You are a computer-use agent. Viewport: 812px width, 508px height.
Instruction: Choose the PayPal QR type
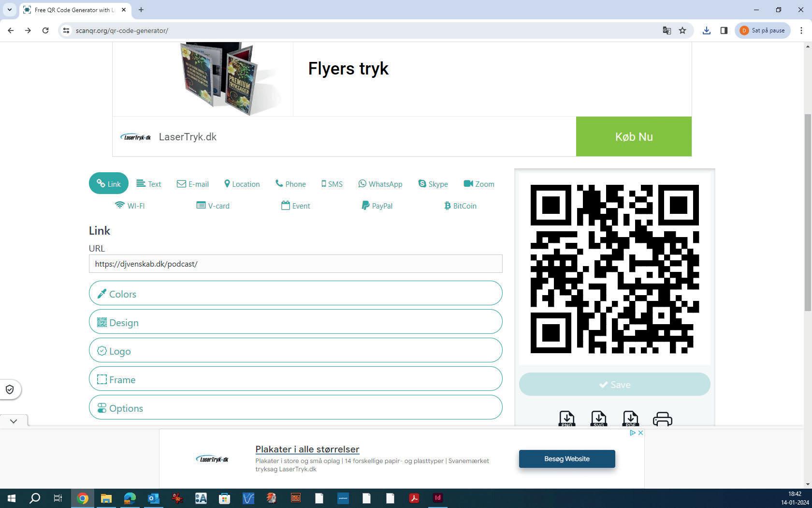377,206
